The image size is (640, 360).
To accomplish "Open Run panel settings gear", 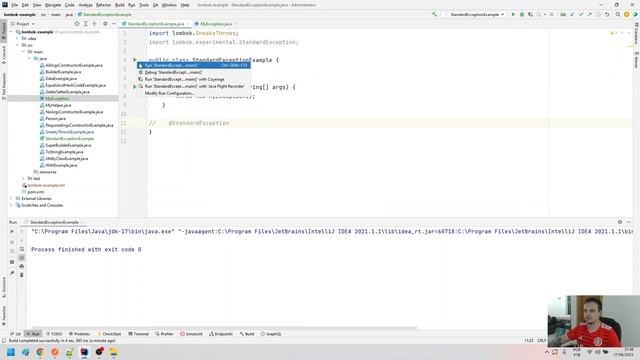I will 620,222.
